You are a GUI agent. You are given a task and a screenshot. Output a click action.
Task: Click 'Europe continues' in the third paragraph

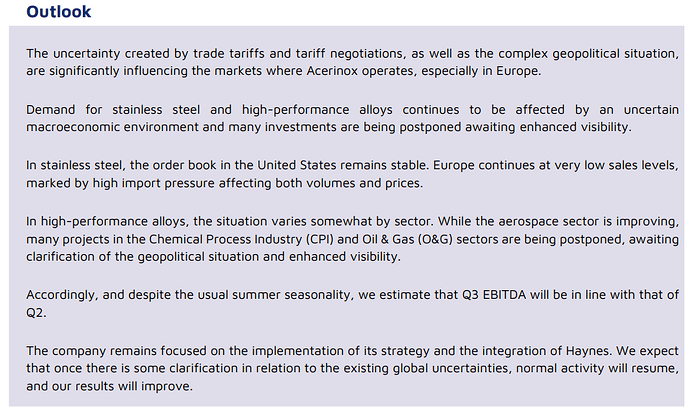[483, 165]
